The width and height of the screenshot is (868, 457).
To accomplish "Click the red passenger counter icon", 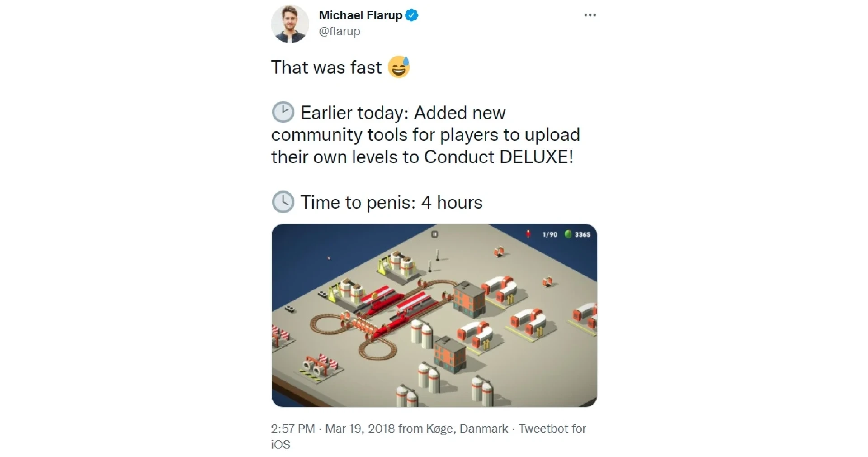I will click(x=528, y=234).
